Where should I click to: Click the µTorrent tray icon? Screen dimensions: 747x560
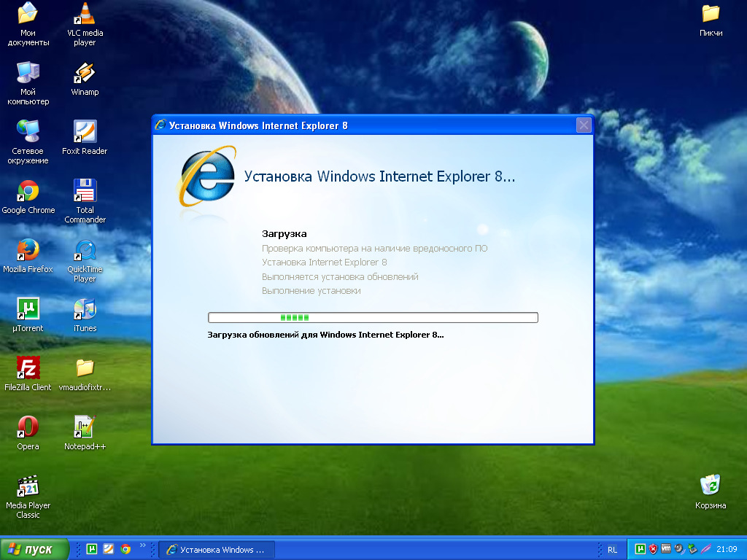coord(640,549)
